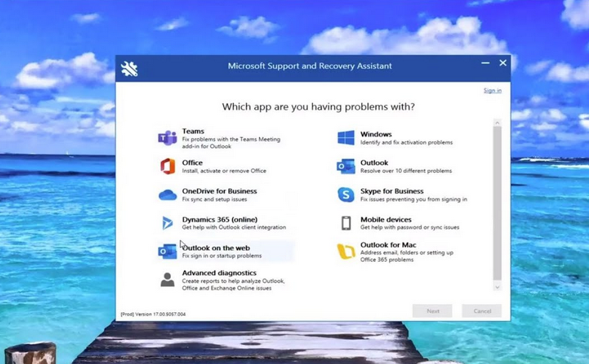Image resolution: width=589 pixels, height=364 pixels.
Task: Click the OneDrive for Business cloud icon
Action: click(168, 195)
